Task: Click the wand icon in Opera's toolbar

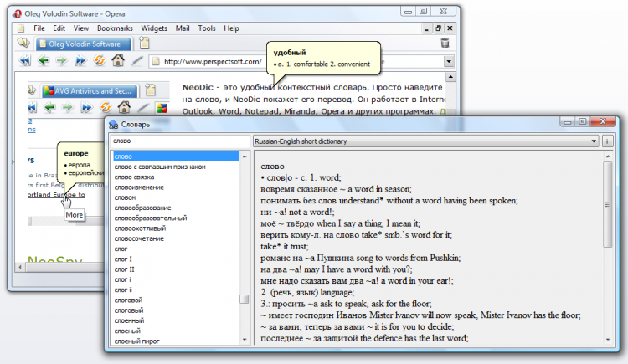Action: pos(137,61)
